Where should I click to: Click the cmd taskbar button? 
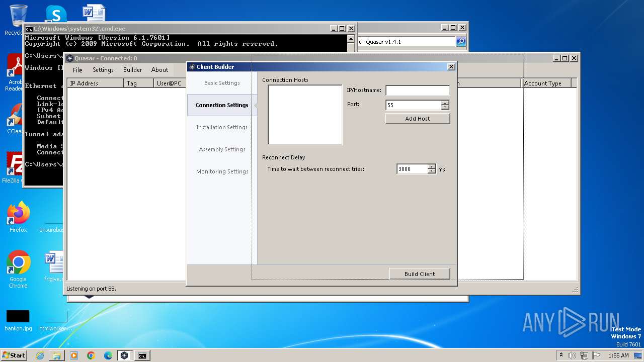(x=142, y=355)
